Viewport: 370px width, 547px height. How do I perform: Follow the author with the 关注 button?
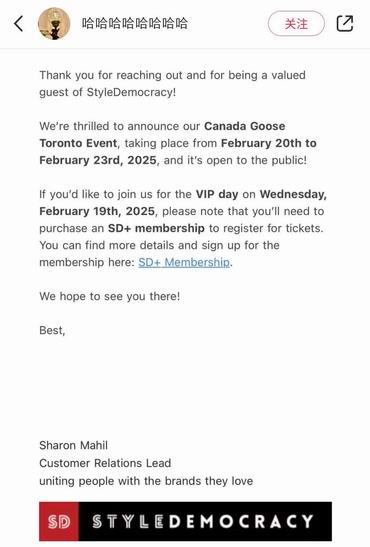[x=296, y=24]
